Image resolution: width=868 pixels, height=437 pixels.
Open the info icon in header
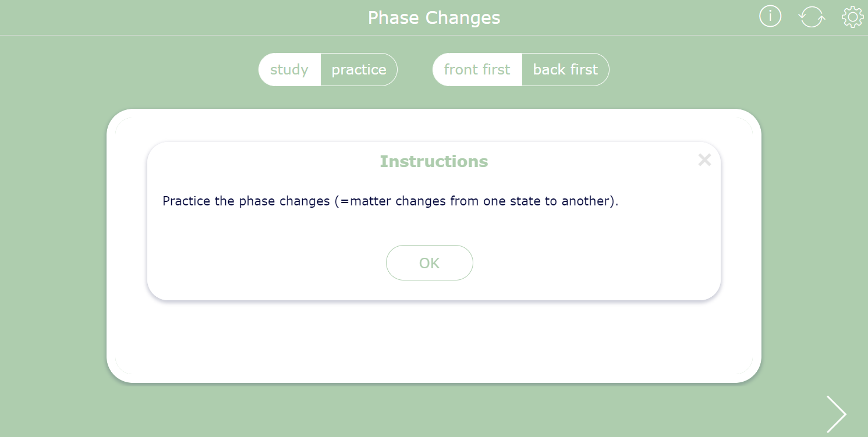pyautogui.click(x=770, y=17)
